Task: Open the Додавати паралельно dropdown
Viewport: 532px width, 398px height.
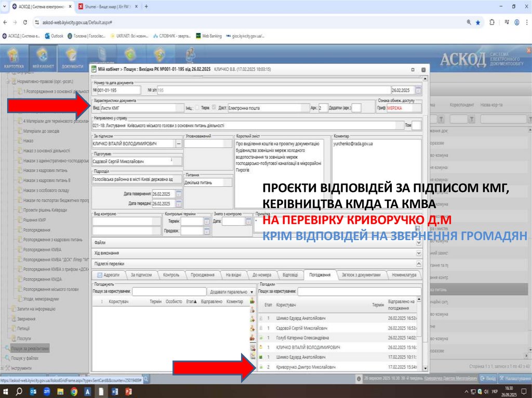Action: click(x=231, y=292)
